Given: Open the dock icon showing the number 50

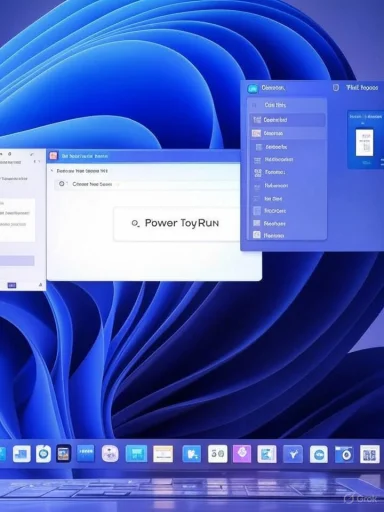Looking at the screenshot, I should tap(217, 454).
